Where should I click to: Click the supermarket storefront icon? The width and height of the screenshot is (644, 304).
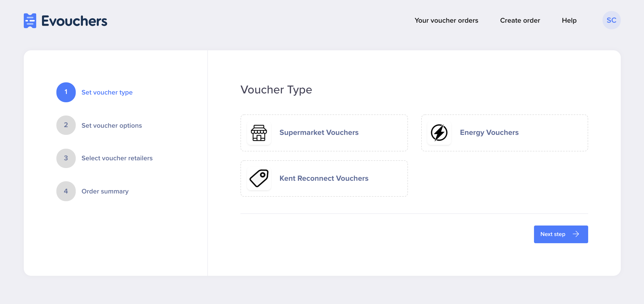(x=259, y=133)
